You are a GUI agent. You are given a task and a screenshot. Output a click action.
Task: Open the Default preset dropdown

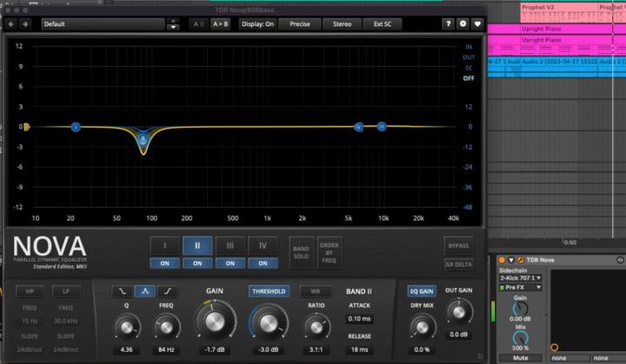(104, 24)
